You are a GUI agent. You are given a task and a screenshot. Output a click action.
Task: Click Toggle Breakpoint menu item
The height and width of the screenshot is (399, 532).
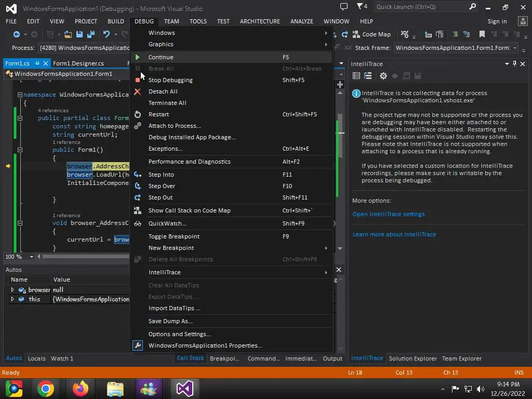pos(231,236)
